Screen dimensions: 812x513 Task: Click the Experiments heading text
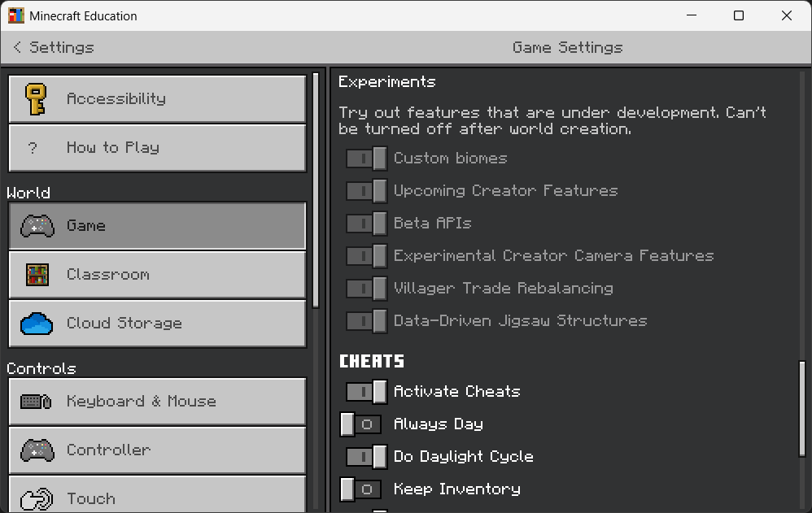[386, 82]
